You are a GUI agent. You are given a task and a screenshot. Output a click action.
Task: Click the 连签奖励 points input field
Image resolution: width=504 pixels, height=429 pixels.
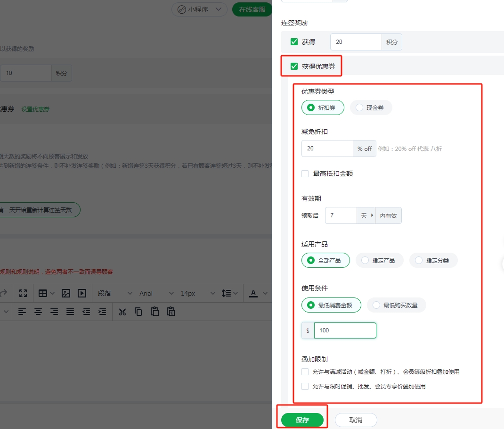point(356,42)
